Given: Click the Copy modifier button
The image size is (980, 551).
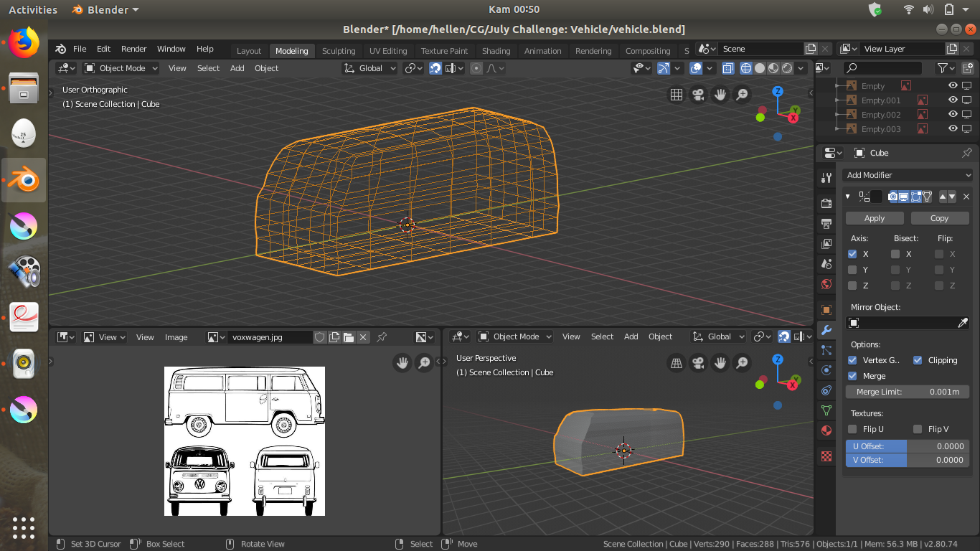Looking at the screenshot, I should [x=939, y=218].
